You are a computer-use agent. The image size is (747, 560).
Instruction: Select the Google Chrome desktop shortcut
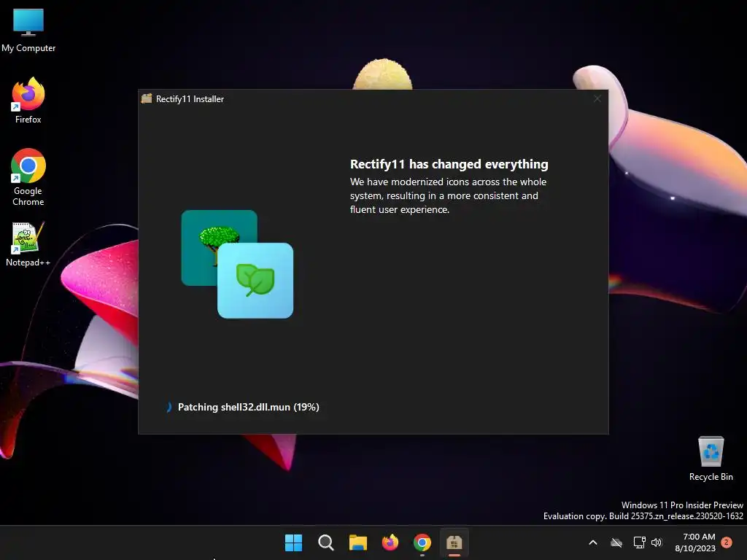(28, 177)
